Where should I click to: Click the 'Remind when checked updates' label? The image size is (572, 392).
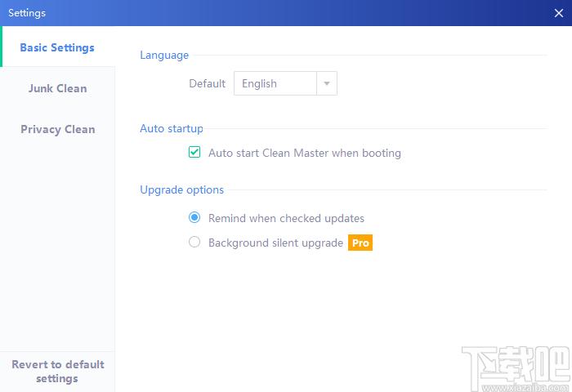click(286, 218)
